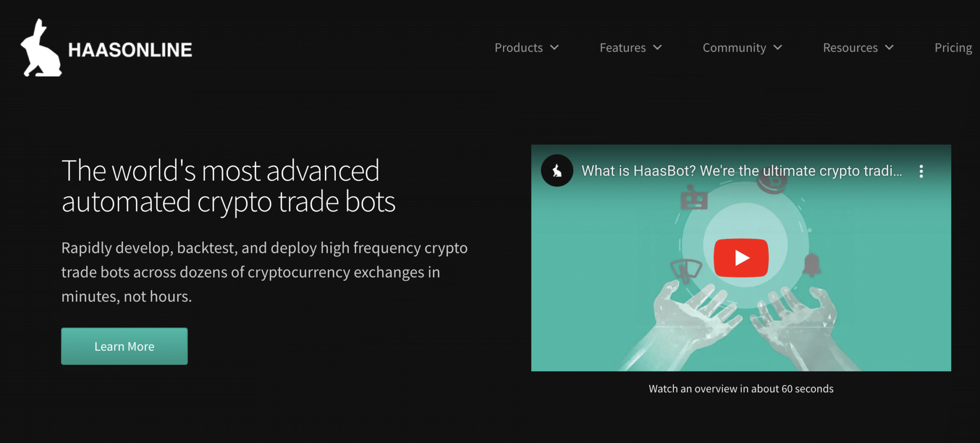Expand the chevron next to Products
The height and width of the screenshot is (443, 980).
(x=555, y=47)
